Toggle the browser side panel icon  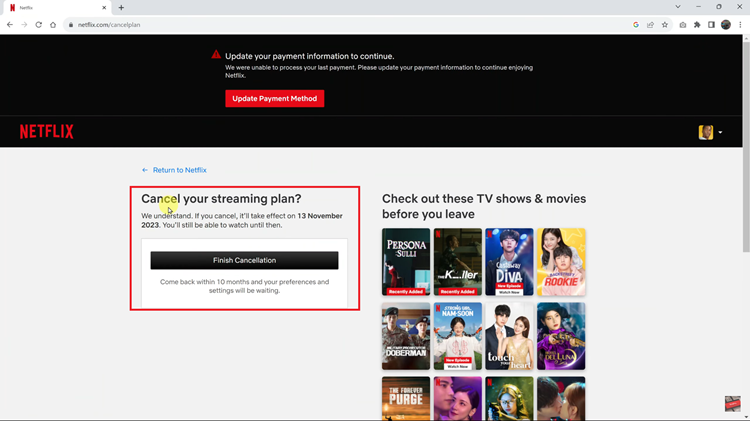tap(711, 25)
